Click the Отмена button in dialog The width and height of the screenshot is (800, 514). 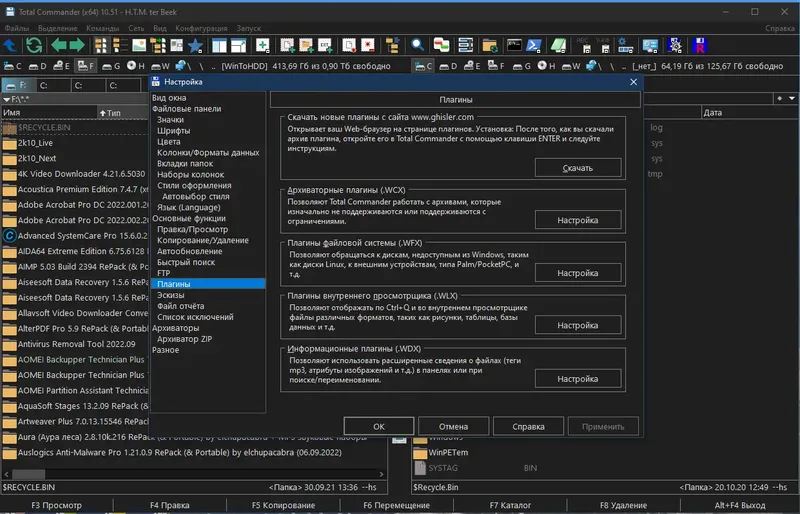click(x=452, y=426)
